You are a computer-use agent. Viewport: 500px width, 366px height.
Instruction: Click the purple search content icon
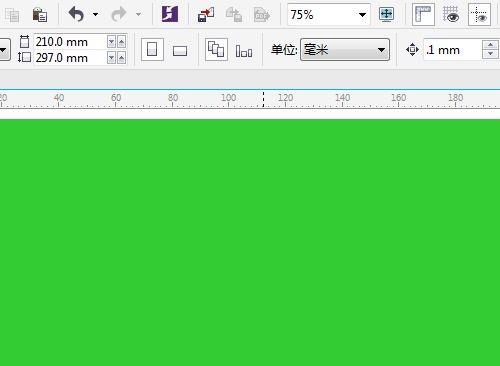170,14
